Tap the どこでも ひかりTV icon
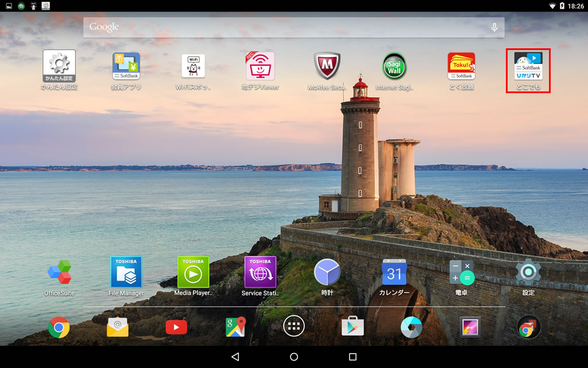This screenshot has height=368, width=588. click(x=528, y=66)
